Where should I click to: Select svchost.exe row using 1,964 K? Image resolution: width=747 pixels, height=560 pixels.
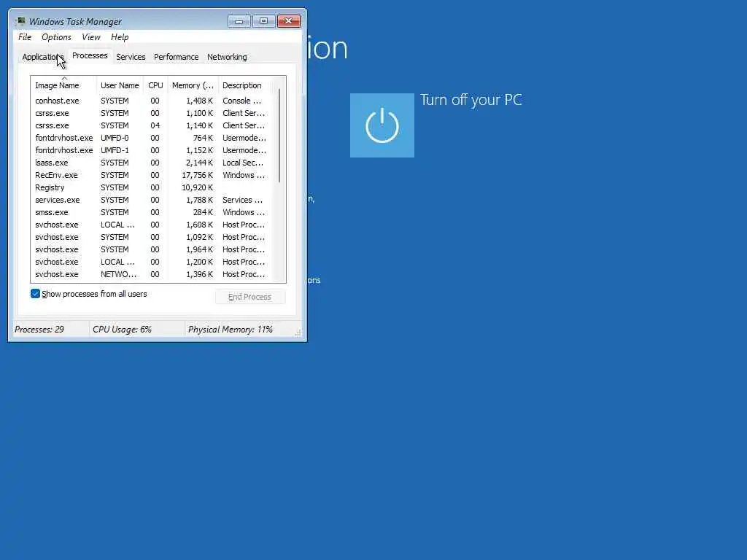coord(152,249)
